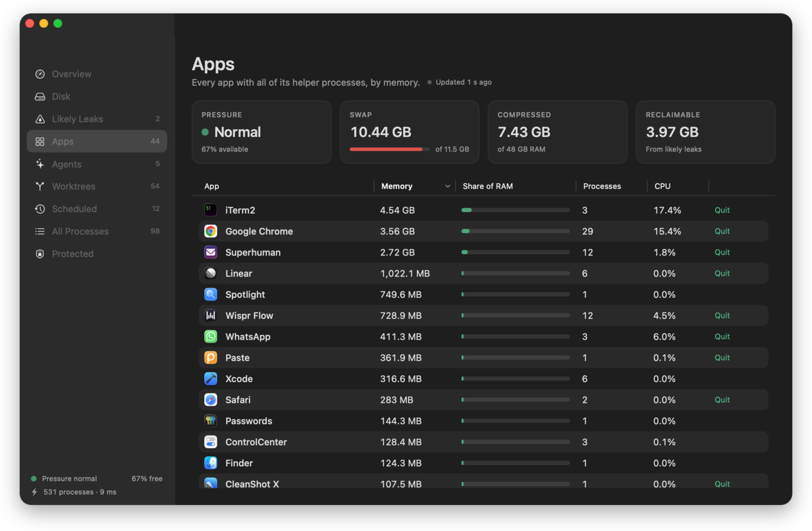Click the Spotlight app icon
Viewport: 812px width, 531px height.
(x=211, y=294)
